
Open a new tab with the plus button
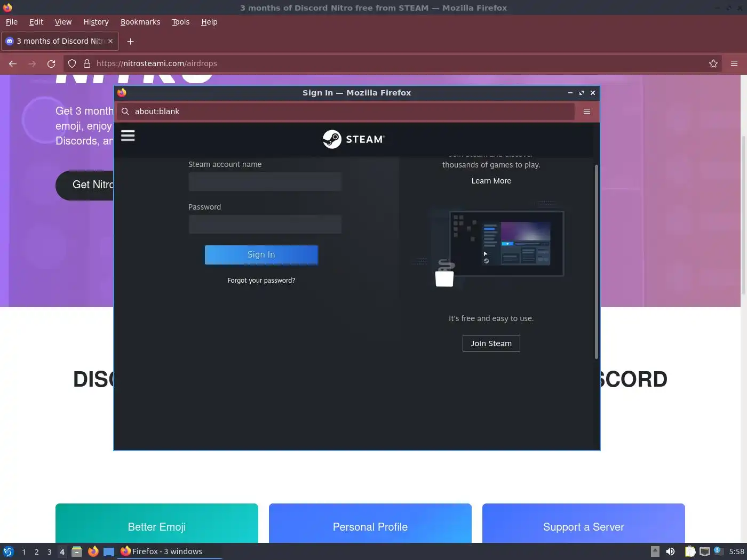coord(130,41)
